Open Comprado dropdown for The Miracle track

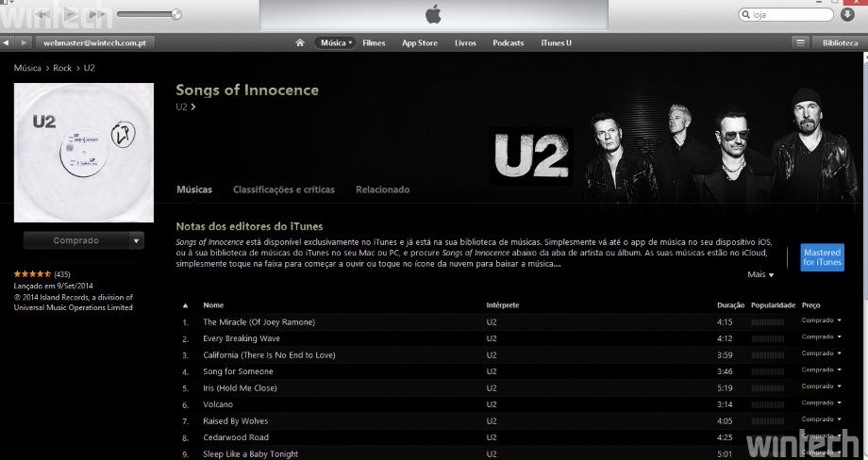pos(822,320)
